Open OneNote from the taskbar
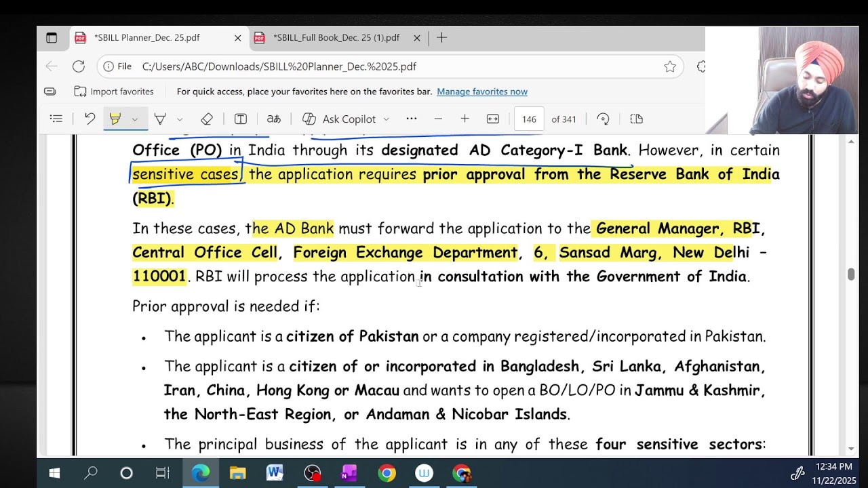Screen dimensions: 868x488 point(349,473)
